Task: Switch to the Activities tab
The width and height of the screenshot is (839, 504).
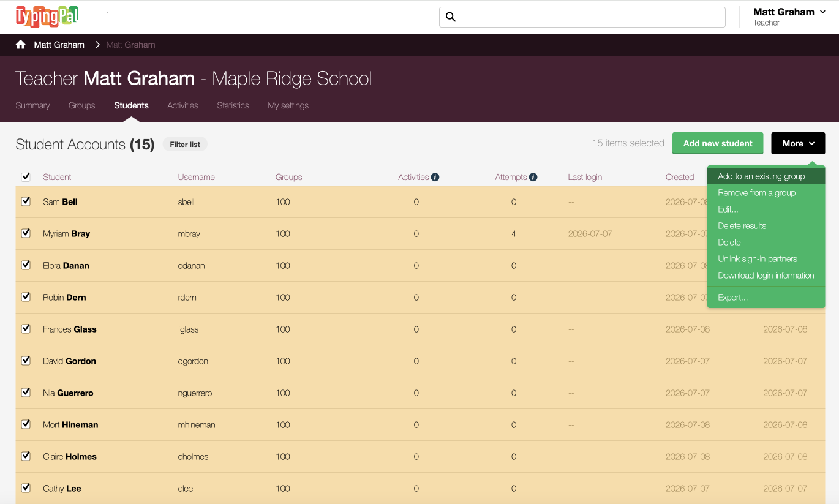Action: click(182, 105)
